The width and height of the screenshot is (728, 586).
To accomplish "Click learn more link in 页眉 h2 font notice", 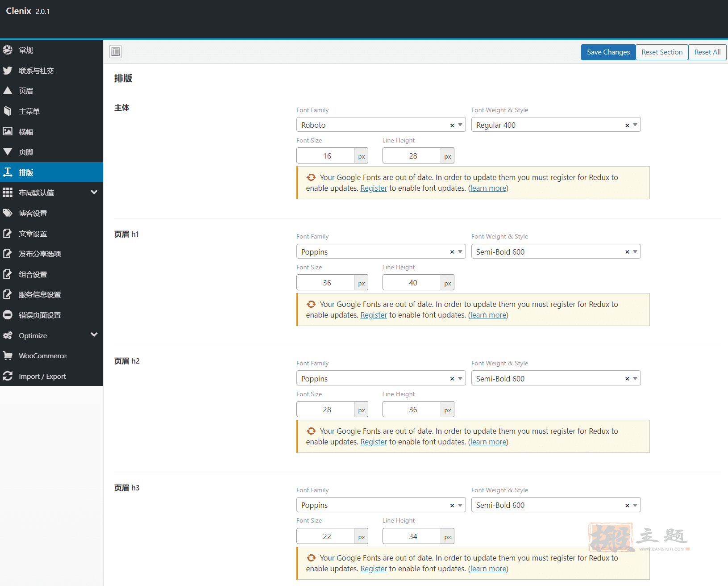I will pos(488,442).
